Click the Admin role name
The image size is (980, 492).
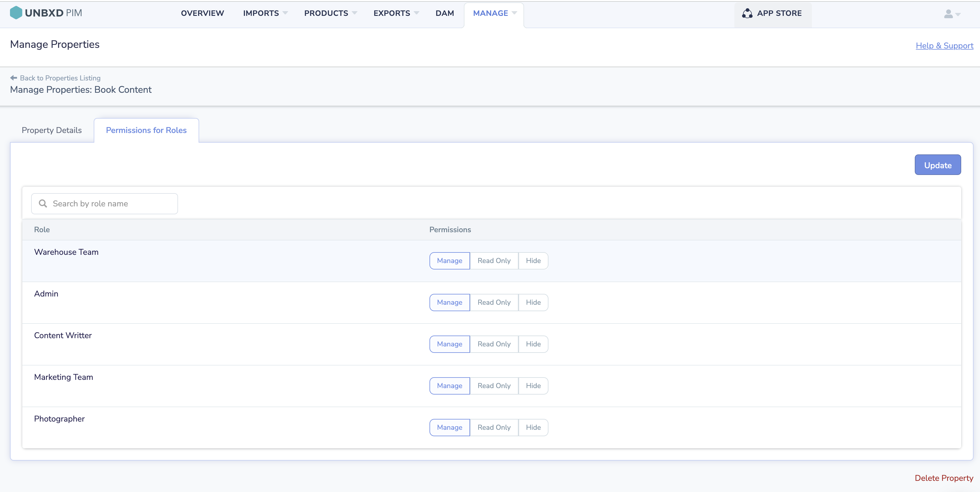46,294
